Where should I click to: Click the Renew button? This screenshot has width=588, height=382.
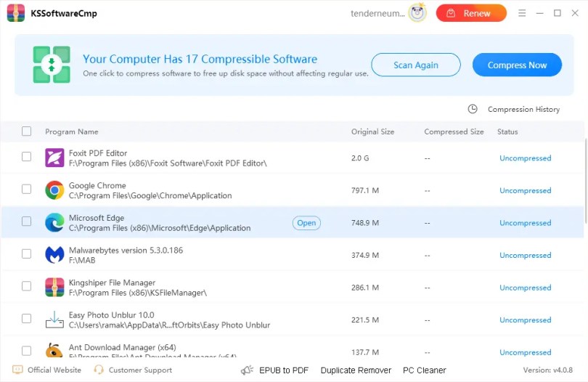click(x=471, y=13)
